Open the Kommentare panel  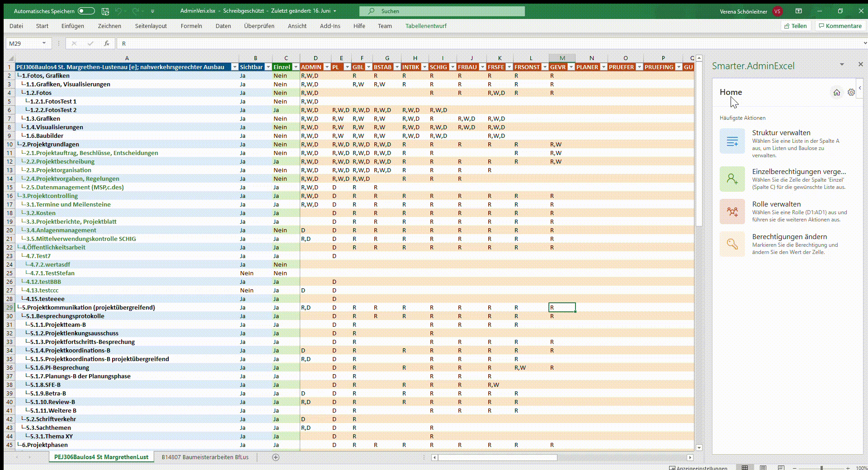tap(840, 26)
